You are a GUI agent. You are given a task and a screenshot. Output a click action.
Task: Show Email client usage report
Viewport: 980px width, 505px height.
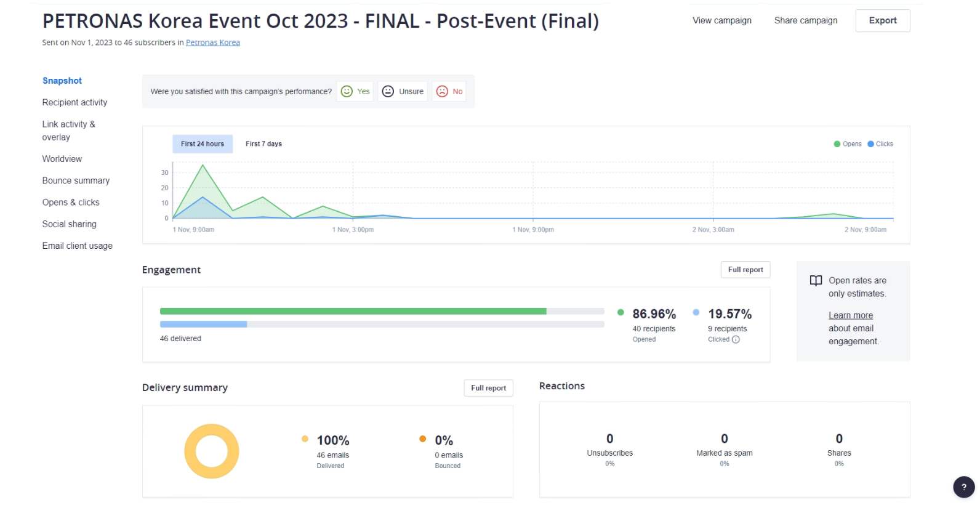pyautogui.click(x=77, y=246)
